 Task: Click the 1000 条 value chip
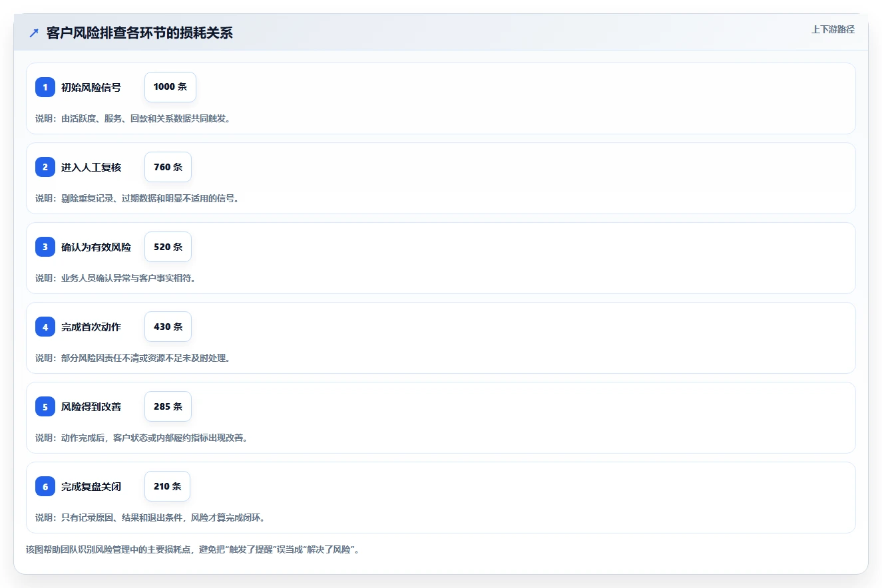point(170,87)
